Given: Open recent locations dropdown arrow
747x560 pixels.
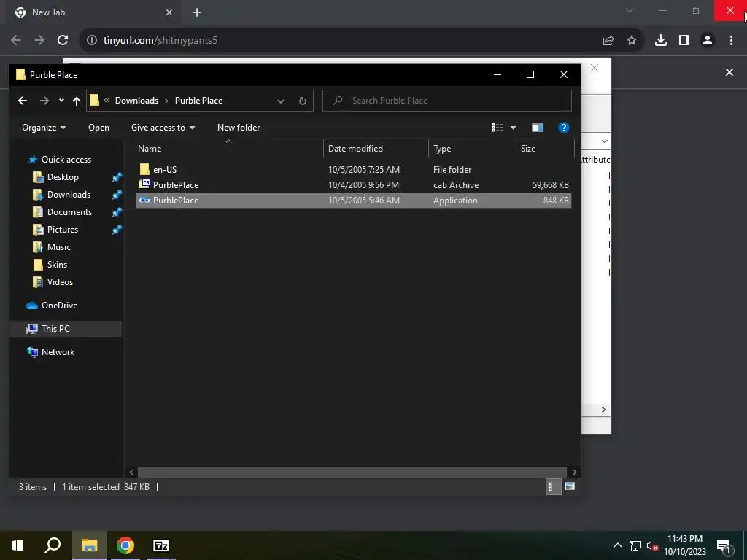Looking at the screenshot, I should point(61,101).
